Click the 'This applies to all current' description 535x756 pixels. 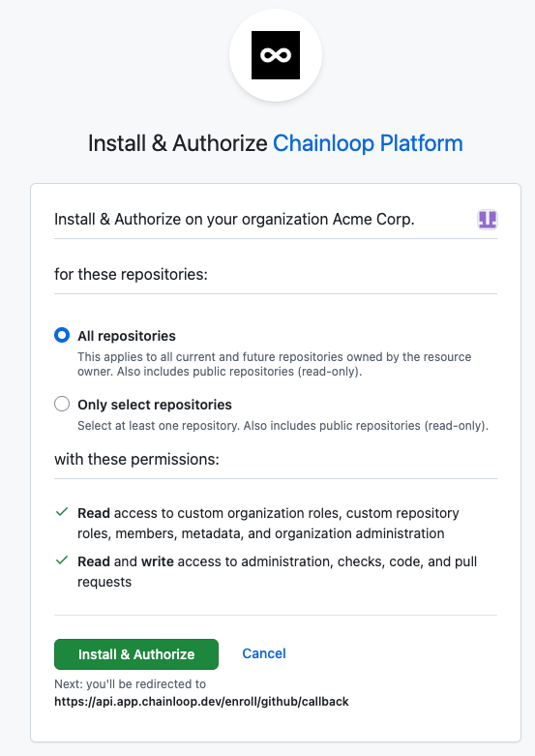[x=275, y=364]
